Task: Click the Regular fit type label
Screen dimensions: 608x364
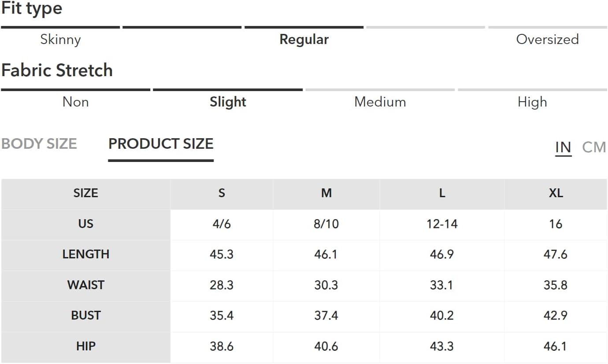Action: click(304, 40)
